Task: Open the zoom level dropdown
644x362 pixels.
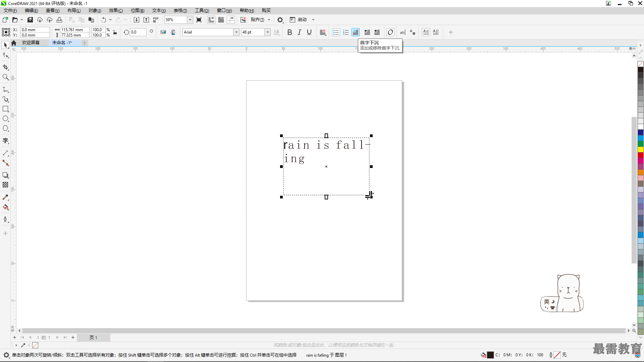Action: pyautogui.click(x=190, y=20)
